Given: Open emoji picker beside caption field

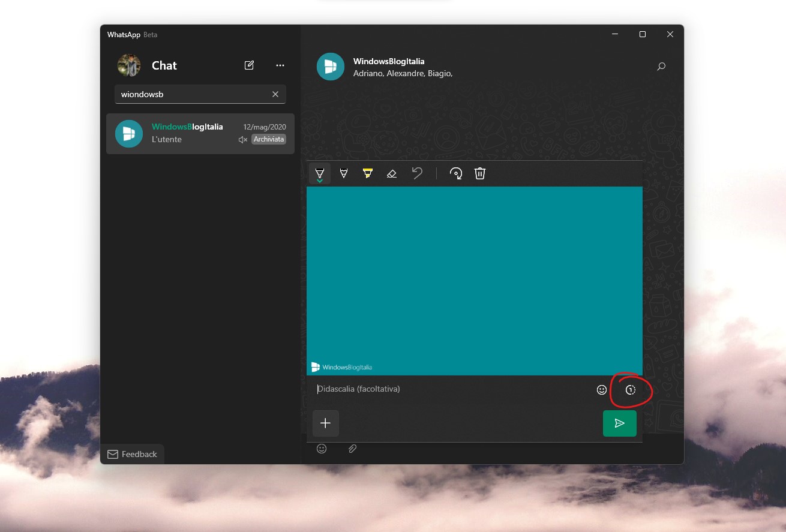Looking at the screenshot, I should [x=602, y=390].
